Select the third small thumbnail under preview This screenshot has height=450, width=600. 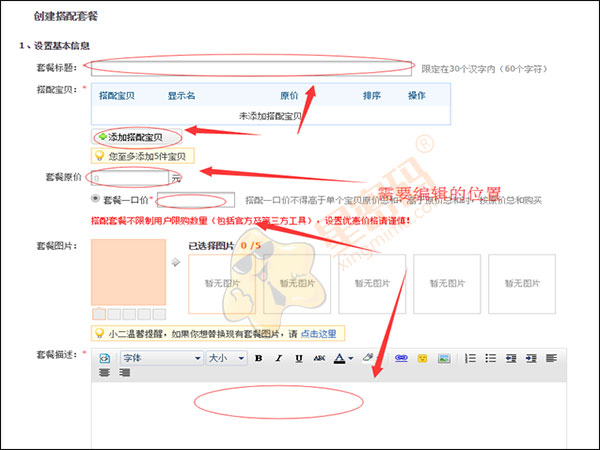tap(129, 314)
